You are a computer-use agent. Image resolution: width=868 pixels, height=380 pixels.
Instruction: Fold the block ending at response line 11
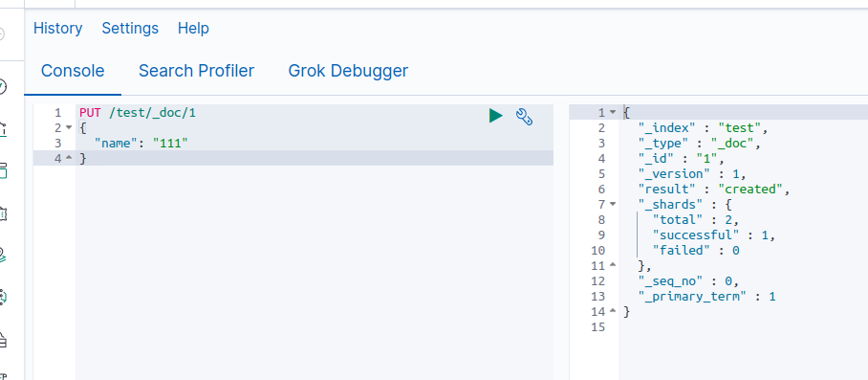coord(612,265)
